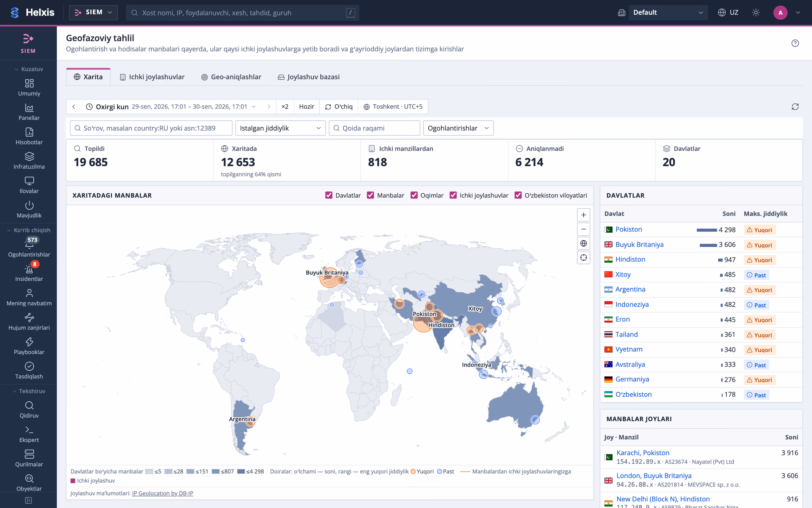Image resolution: width=812 pixels, height=508 pixels.
Task: Toggle light/dark theme sun icon
Action: (x=756, y=12)
